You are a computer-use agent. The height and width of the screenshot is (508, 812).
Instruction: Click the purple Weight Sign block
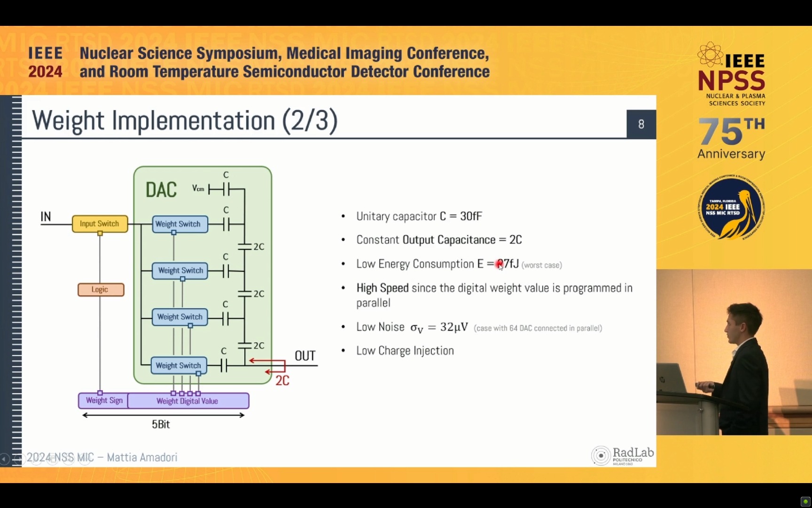103,401
